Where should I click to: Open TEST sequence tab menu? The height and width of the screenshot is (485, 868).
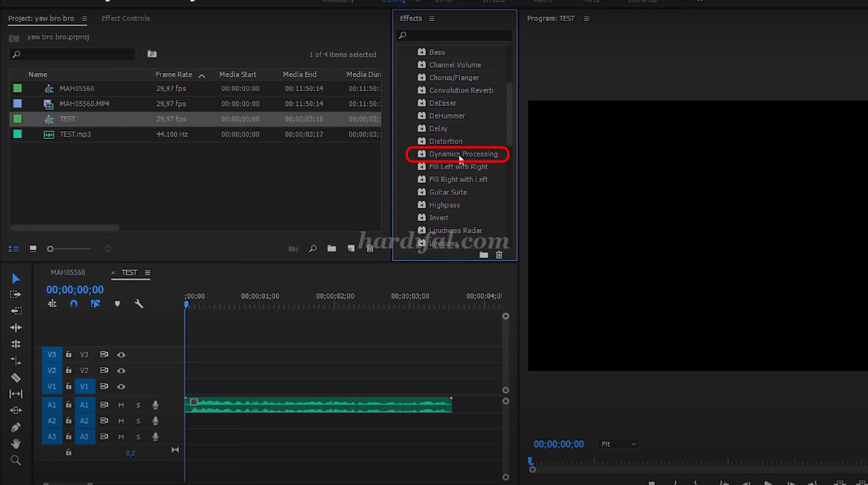147,272
